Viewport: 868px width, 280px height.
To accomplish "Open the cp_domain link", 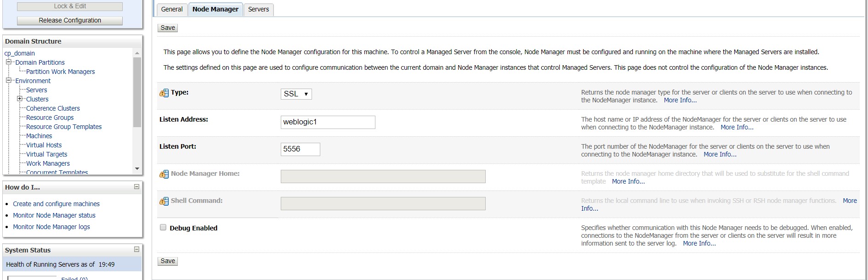I will tap(20, 53).
